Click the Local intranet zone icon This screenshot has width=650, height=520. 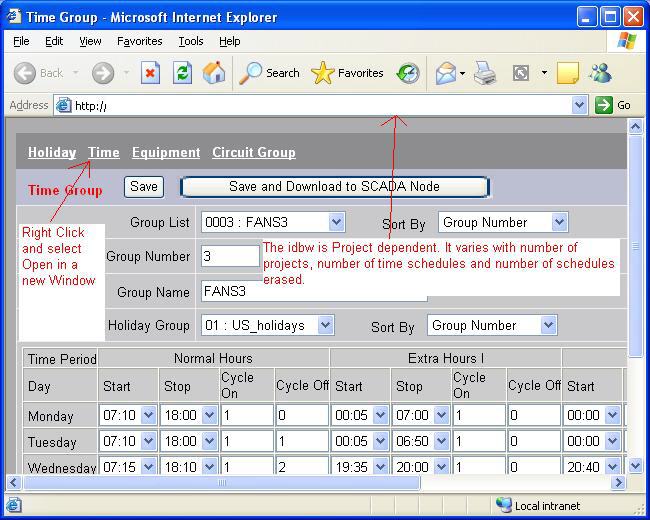click(504, 505)
